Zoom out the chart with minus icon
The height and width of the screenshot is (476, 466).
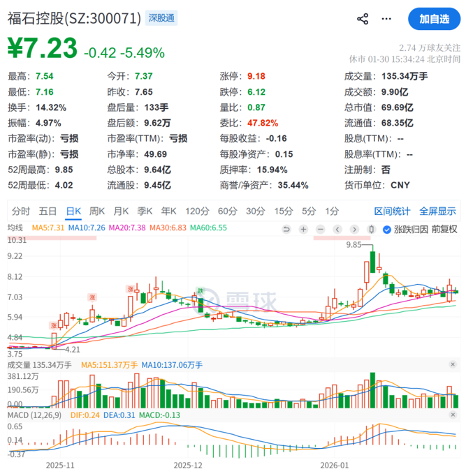pos(320,229)
